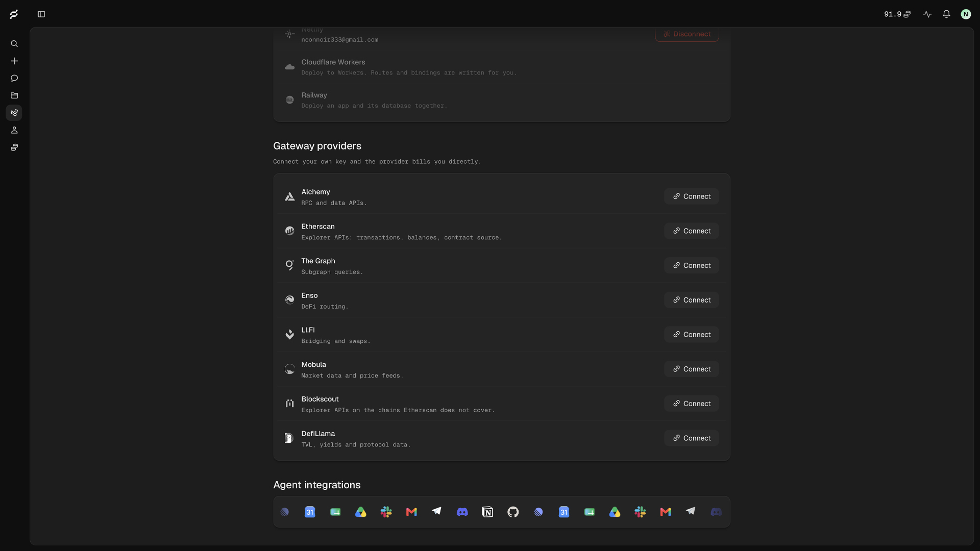The width and height of the screenshot is (980, 551).
Task: Open the person profile icon in sidebar
Action: pyautogui.click(x=14, y=130)
